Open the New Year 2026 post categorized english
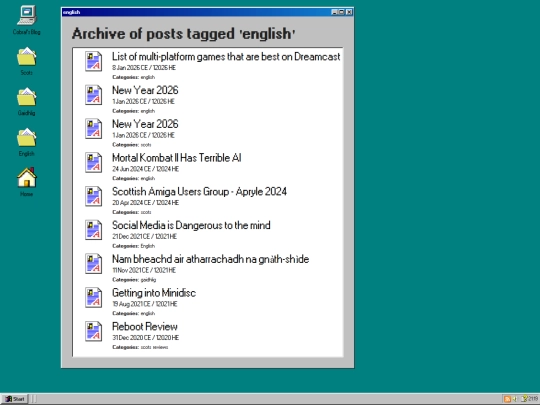The width and height of the screenshot is (540, 405). click(145, 90)
